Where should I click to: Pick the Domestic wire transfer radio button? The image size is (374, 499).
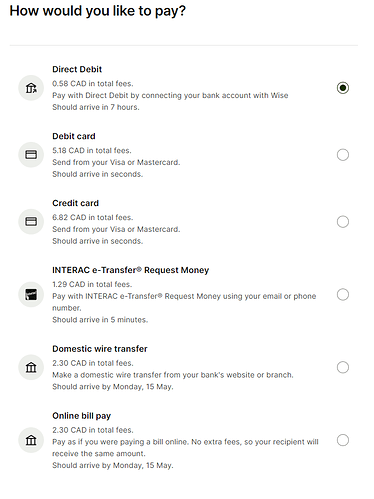pos(343,367)
